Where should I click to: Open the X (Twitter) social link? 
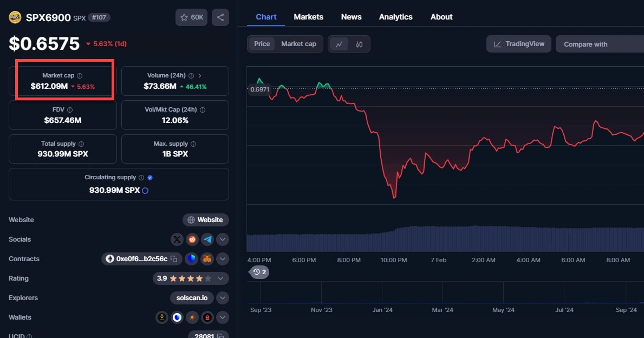tap(177, 239)
